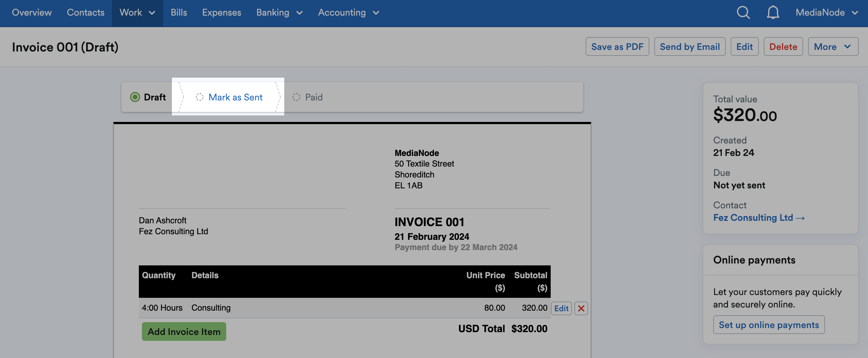Remove the Consulting line with the red X
868x358 pixels.
581,308
